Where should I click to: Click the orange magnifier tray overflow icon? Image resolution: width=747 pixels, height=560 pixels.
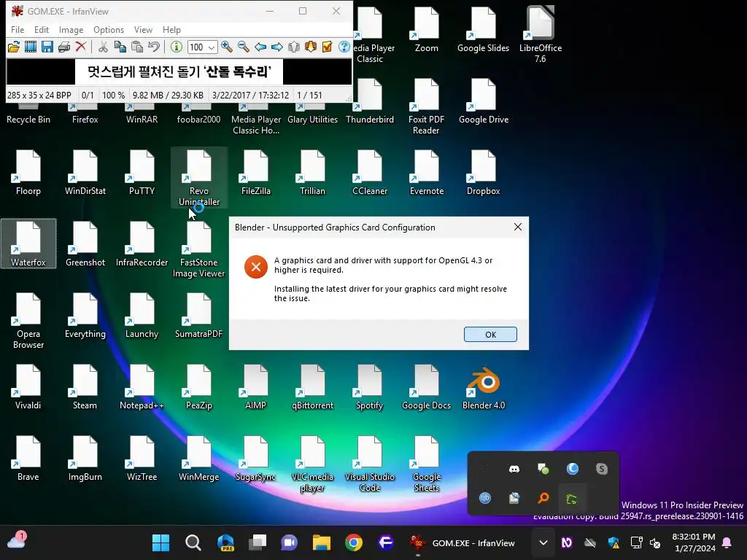[543, 498]
